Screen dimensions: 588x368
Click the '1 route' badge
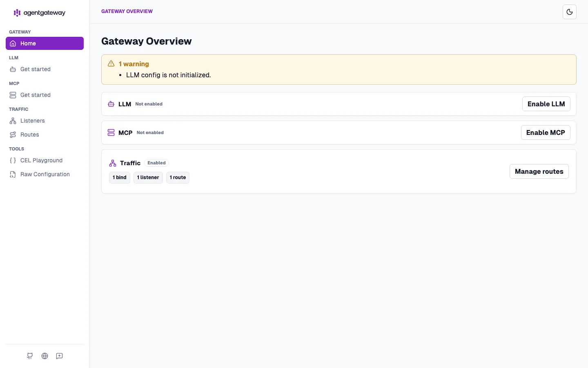coord(178,177)
